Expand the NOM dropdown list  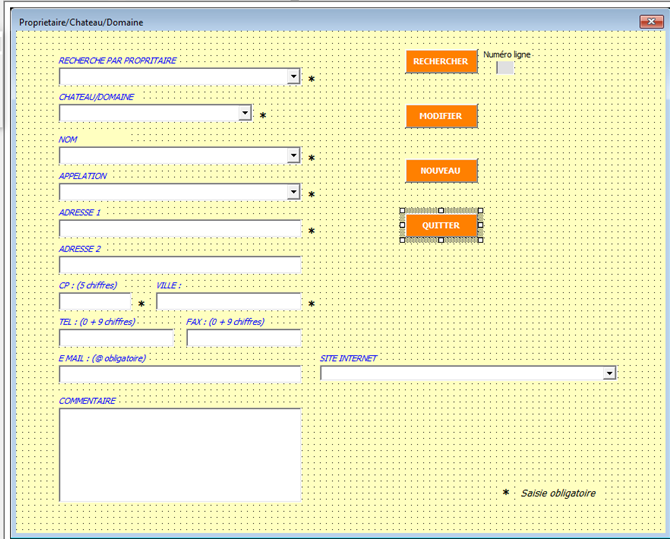[293, 156]
